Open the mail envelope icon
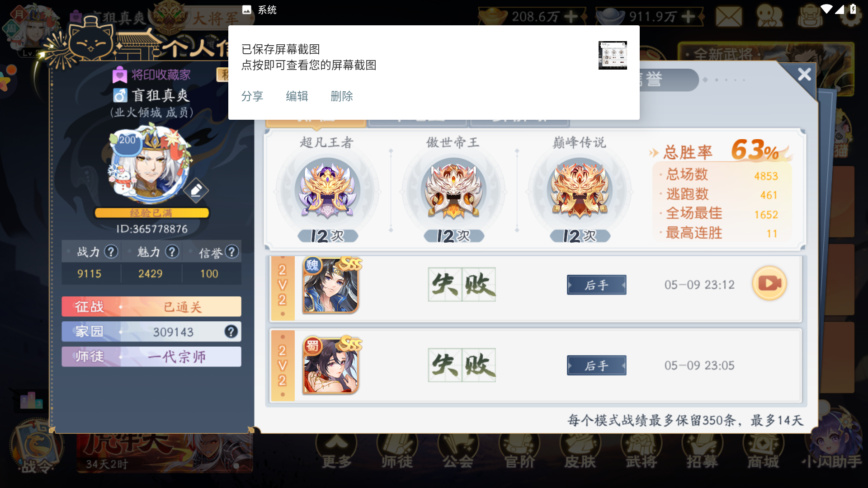 (x=729, y=17)
